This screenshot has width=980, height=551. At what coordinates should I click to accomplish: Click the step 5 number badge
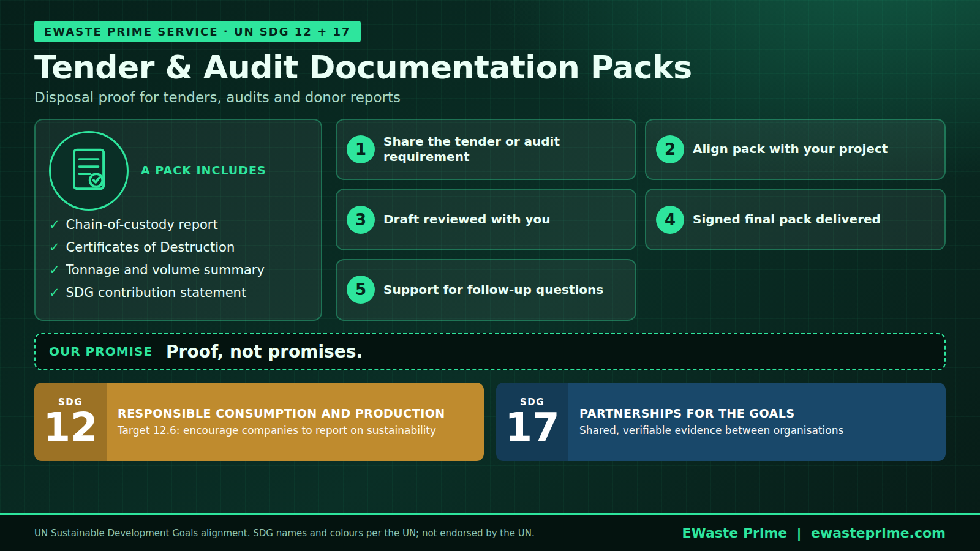(361, 290)
